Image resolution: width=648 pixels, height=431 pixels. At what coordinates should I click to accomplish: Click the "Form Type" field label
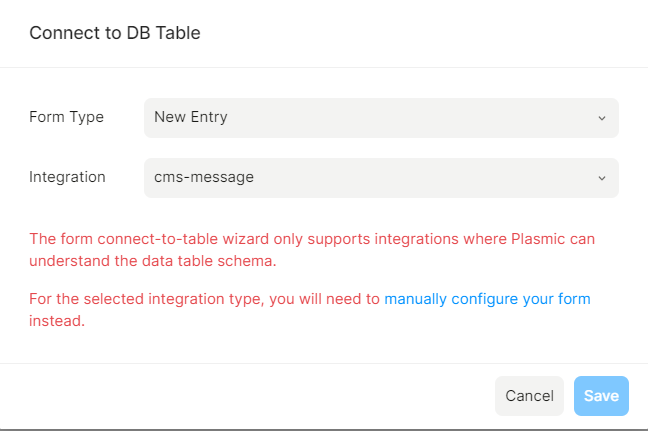[x=66, y=117]
